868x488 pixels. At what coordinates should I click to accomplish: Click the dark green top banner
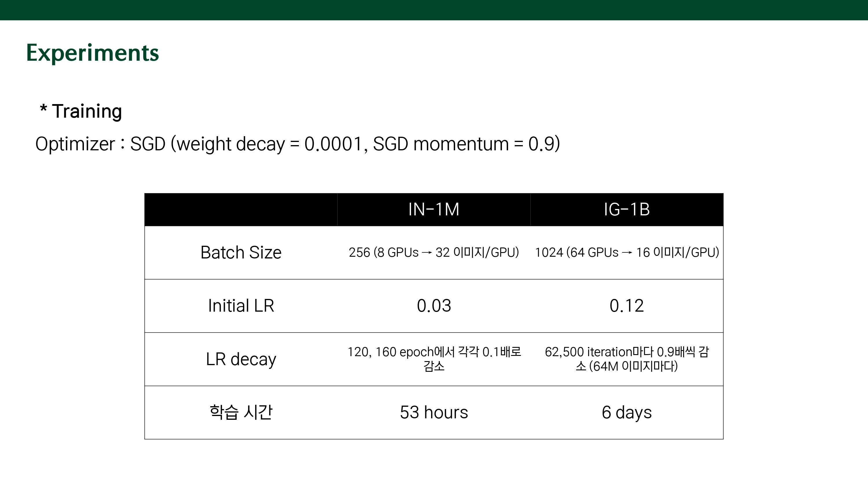434,10
